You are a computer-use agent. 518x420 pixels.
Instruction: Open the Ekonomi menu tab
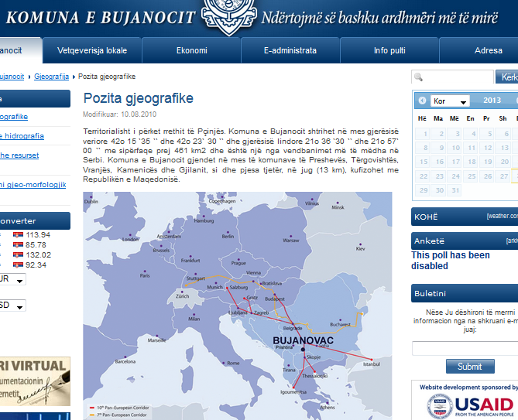[191, 50]
